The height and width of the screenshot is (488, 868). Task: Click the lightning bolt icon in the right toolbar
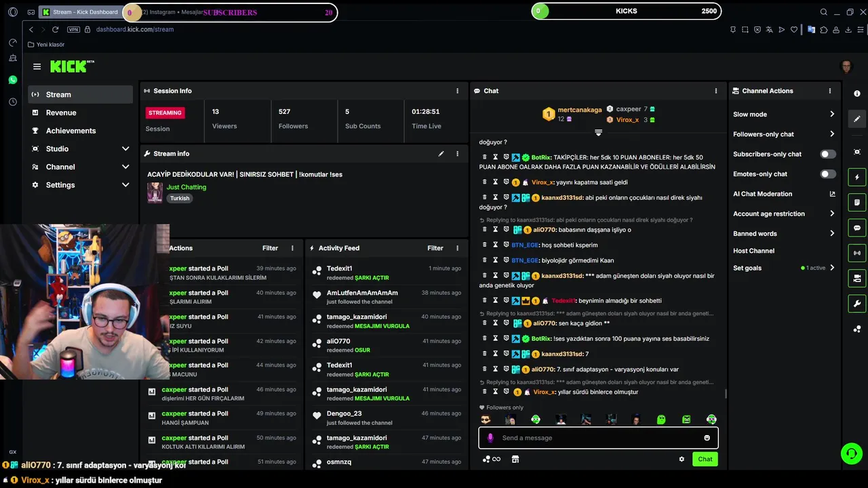[857, 178]
